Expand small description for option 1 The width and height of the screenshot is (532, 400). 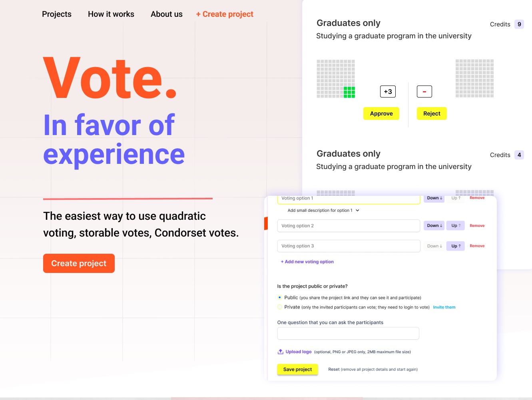323,211
